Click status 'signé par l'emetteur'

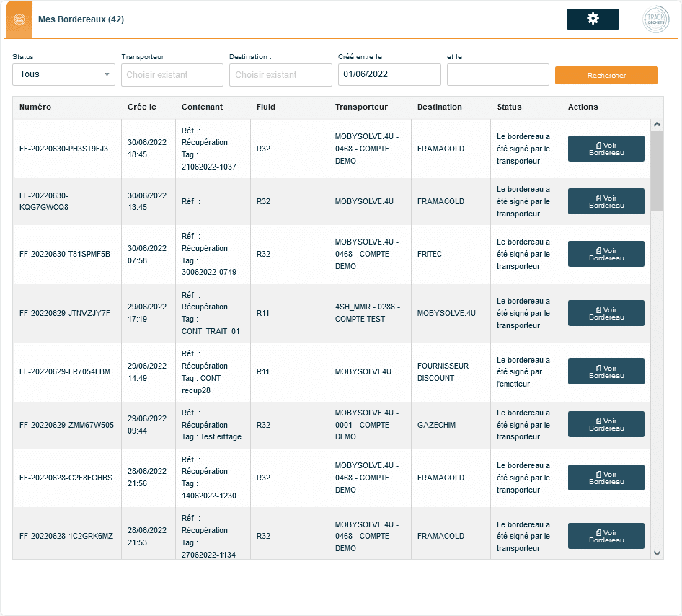coord(523,372)
